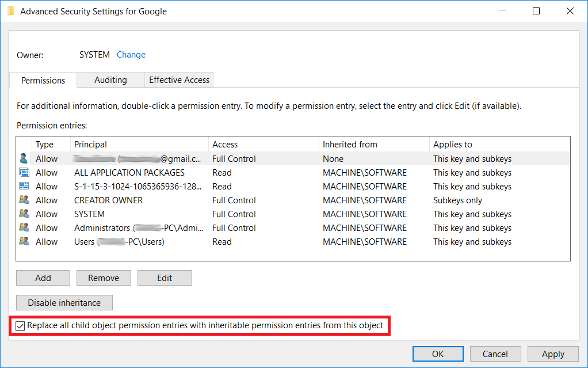Image resolution: width=588 pixels, height=368 pixels.
Task: Close the Advanced Security Settings window
Action: click(x=570, y=11)
